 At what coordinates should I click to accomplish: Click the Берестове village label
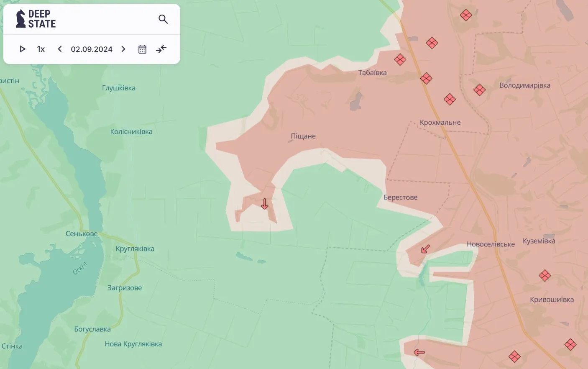400,197
